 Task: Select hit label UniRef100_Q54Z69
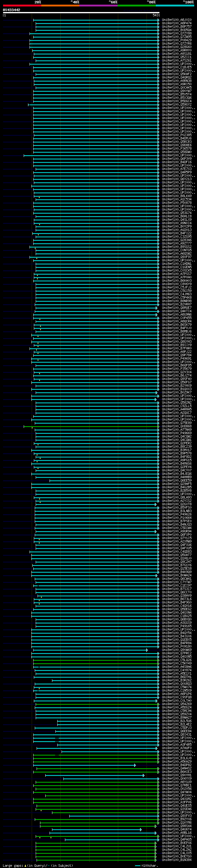(x=176, y=704)
